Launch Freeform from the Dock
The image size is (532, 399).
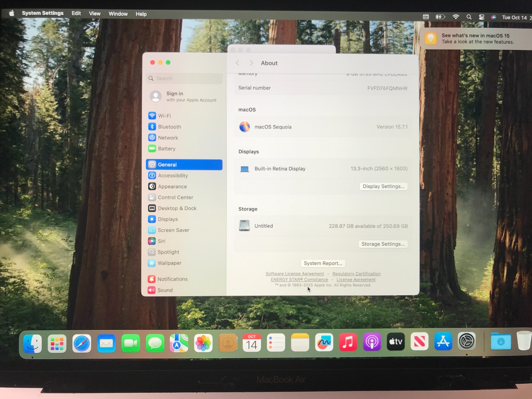[x=324, y=342]
